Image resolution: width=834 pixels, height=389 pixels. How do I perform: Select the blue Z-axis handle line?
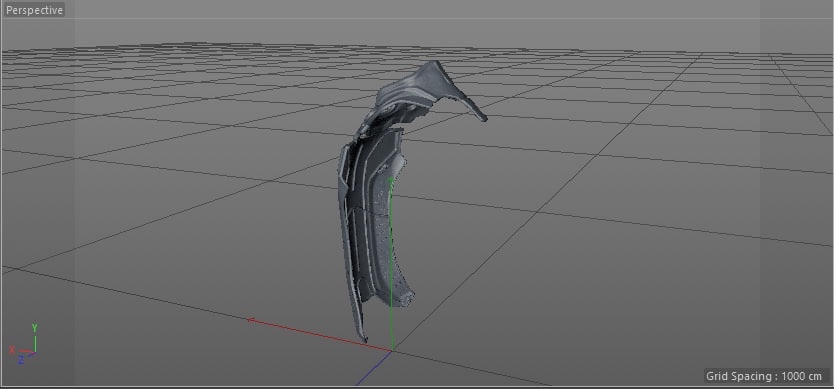click(x=373, y=368)
